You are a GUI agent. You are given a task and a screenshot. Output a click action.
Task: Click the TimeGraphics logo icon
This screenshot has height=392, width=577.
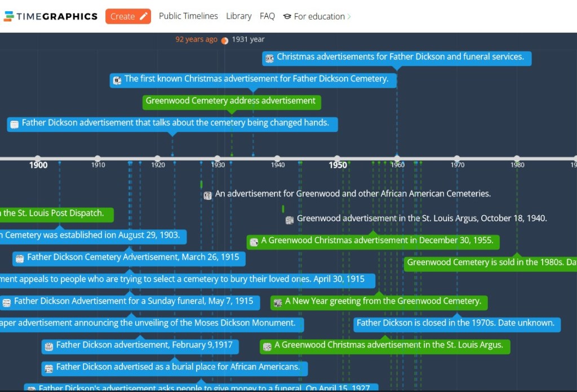(x=8, y=16)
